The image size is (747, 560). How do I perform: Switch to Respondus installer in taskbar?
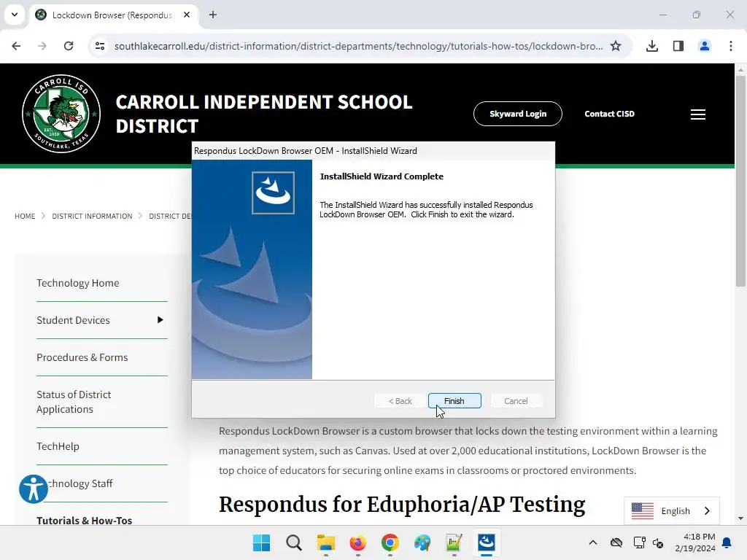487,542
